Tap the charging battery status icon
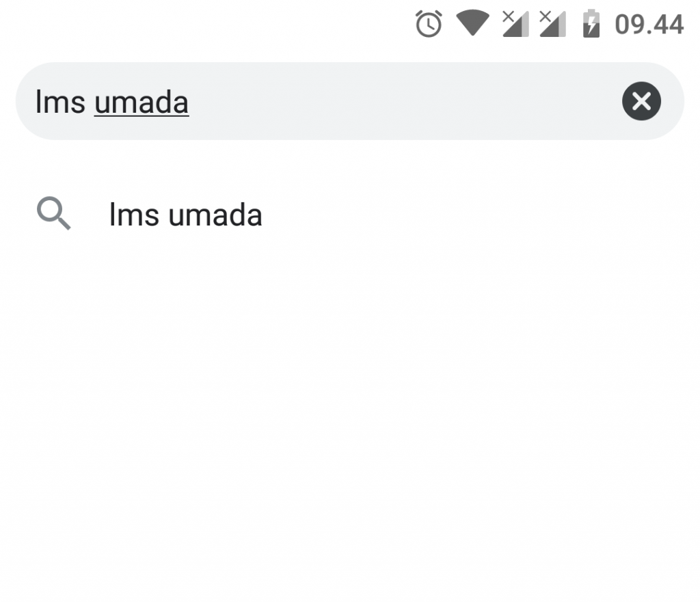The image size is (700, 602). 591,23
